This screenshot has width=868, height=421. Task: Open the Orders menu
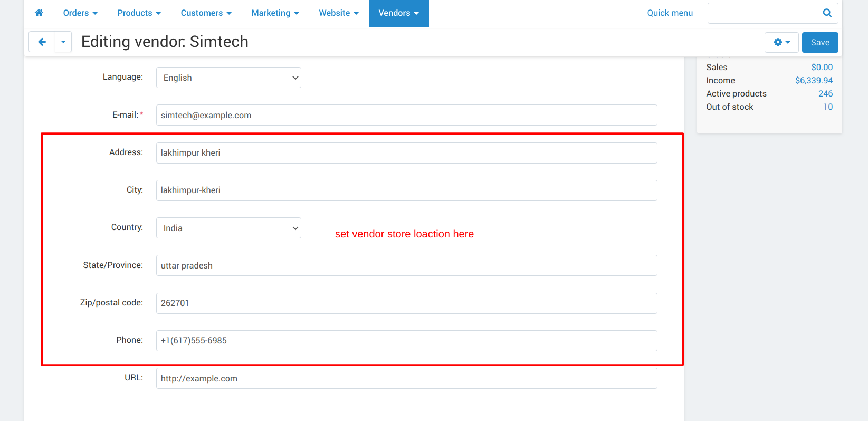(80, 13)
